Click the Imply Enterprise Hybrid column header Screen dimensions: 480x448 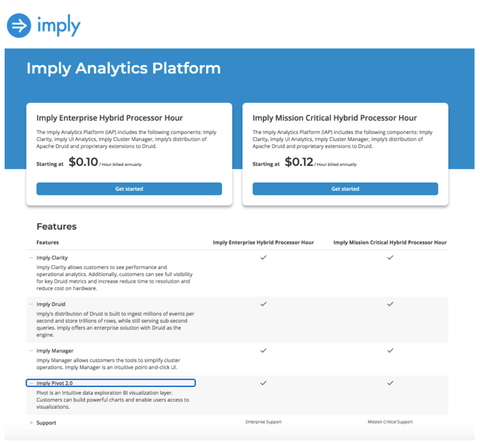pyautogui.click(x=264, y=242)
